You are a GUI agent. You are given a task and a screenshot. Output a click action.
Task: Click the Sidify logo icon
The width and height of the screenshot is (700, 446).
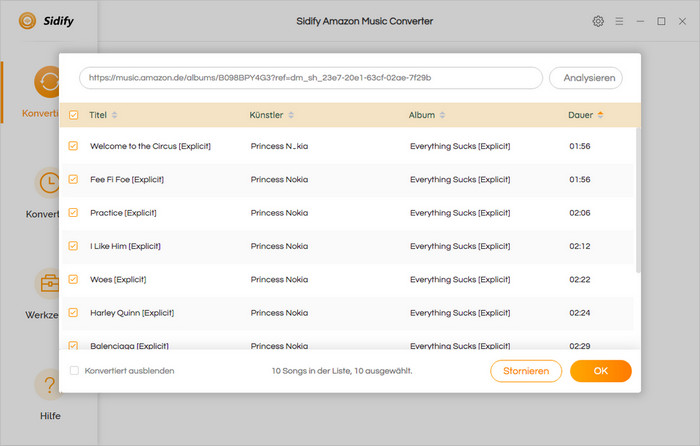[27, 21]
